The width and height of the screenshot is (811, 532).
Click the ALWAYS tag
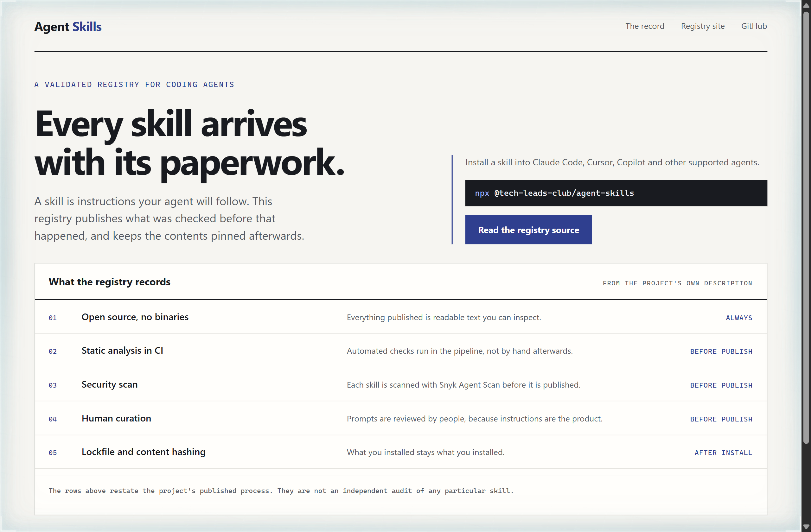click(739, 318)
